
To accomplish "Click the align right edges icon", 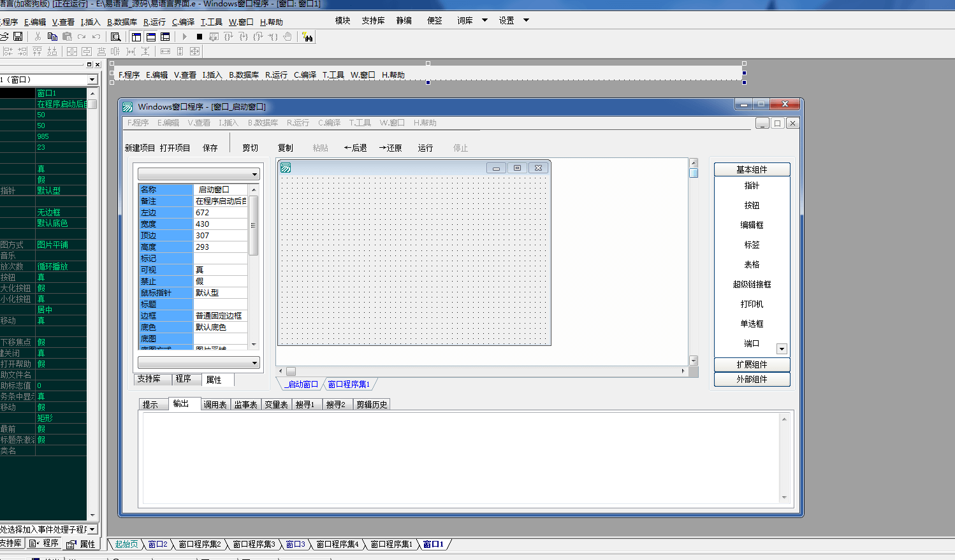I will pos(23,51).
